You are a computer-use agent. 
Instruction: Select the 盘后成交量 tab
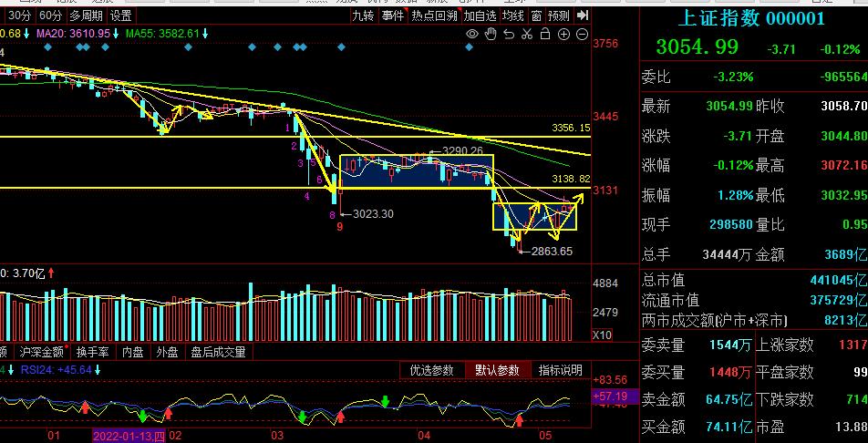[218, 352]
